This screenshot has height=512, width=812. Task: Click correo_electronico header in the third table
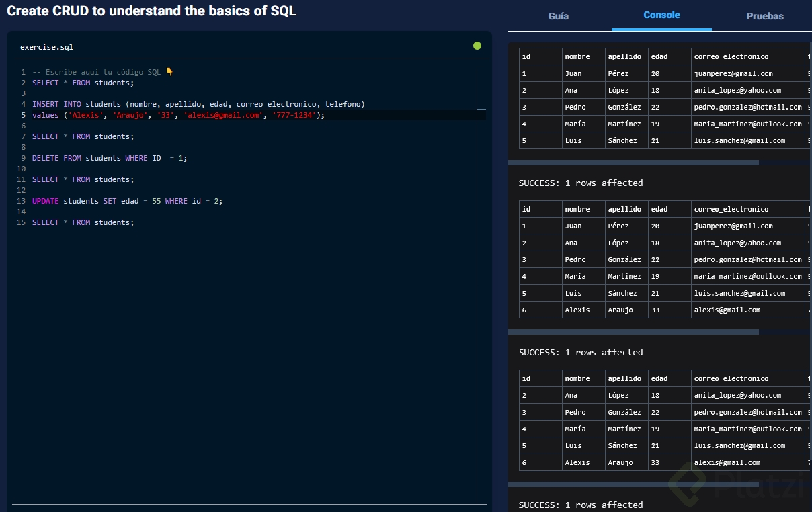pos(731,378)
